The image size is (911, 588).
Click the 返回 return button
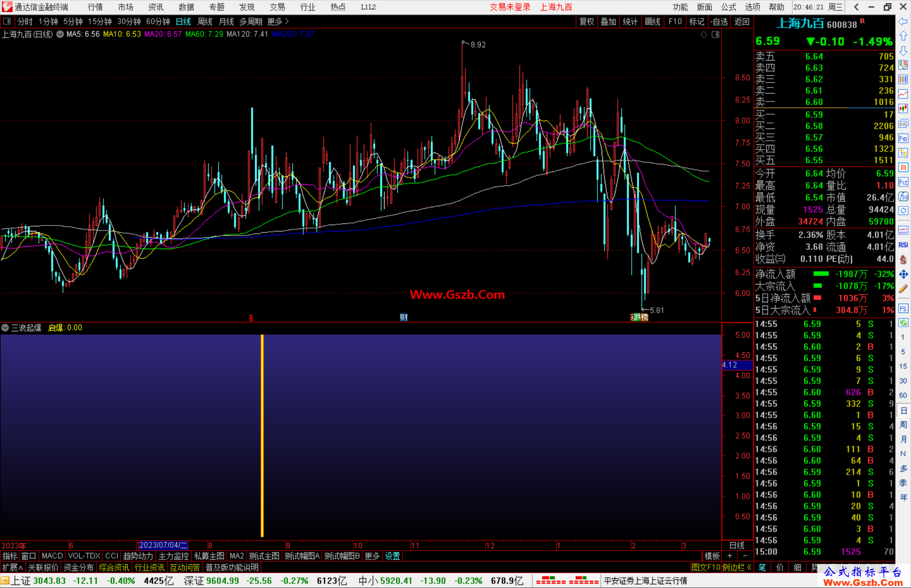(741, 21)
